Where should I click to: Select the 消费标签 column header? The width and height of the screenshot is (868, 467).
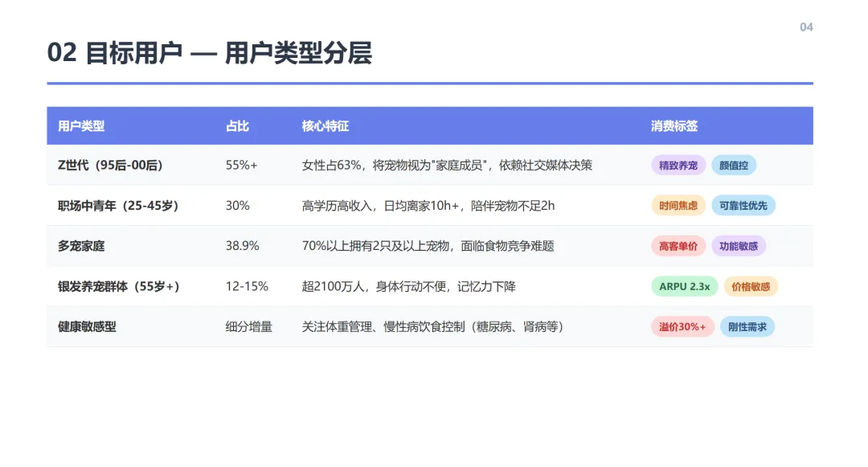(674, 126)
